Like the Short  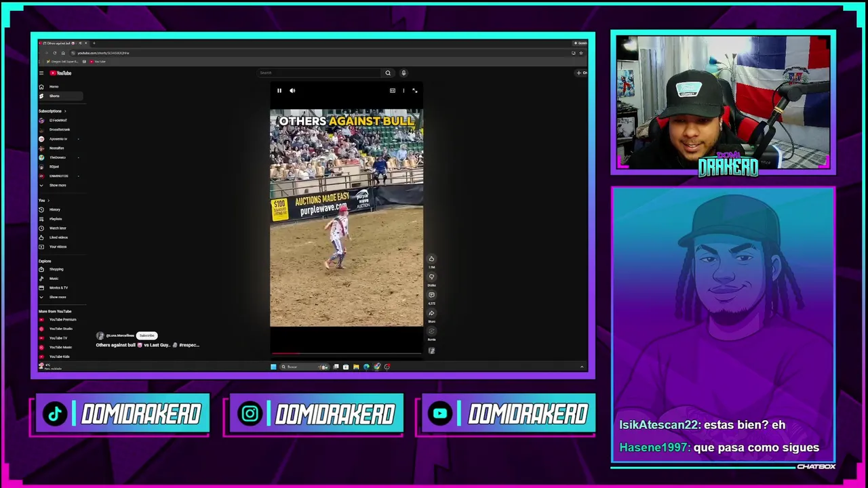[431, 259]
